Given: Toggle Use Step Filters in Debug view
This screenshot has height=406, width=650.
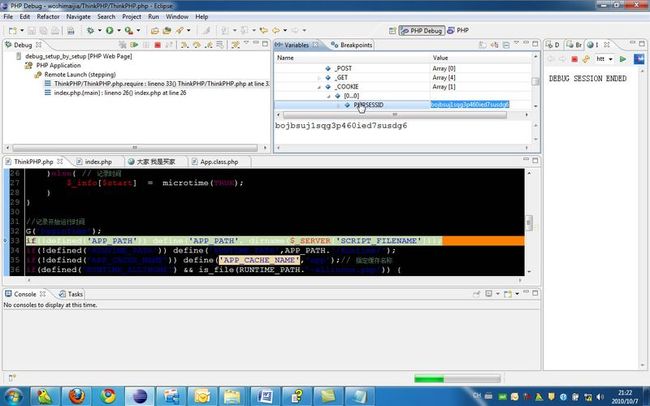Looking at the screenshot, I should 235,45.
